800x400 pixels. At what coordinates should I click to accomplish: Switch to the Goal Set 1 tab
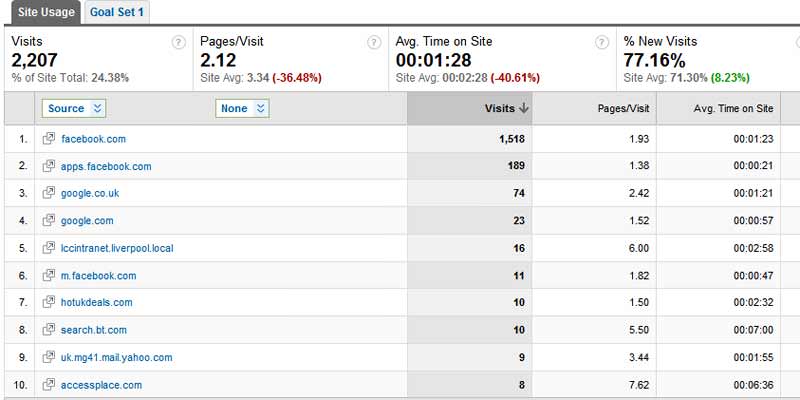tap(117, 12)
